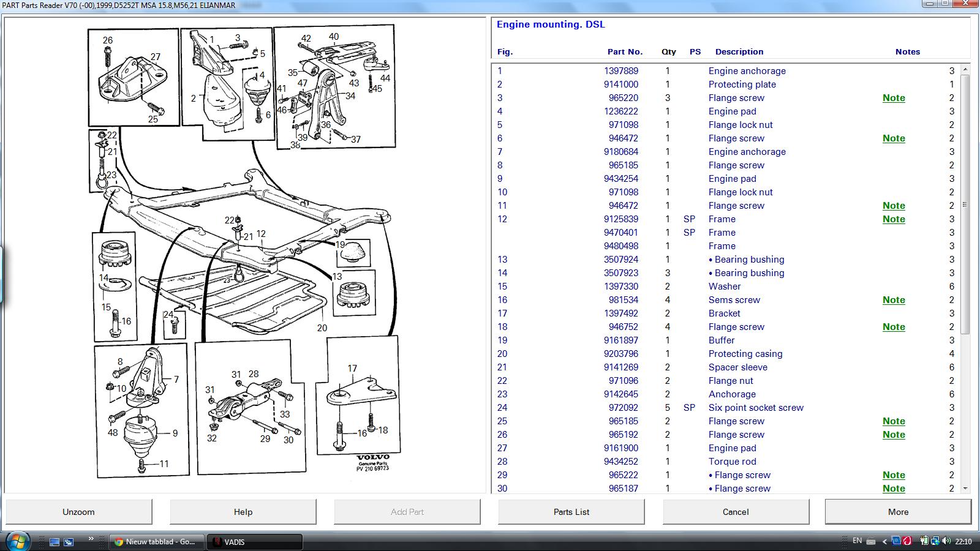Open the network connection tray icon
This screenshot has height=551, width=980.
tap(935, 541)
